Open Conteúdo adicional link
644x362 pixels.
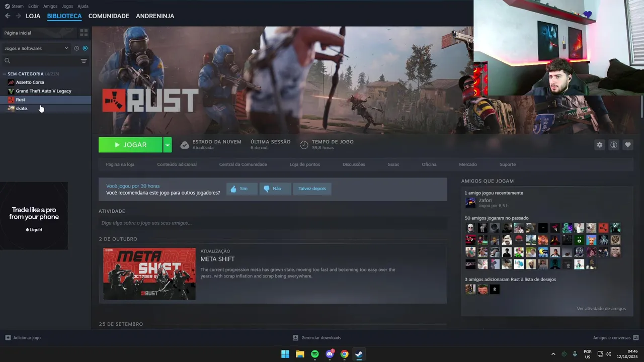pos(177,164)
